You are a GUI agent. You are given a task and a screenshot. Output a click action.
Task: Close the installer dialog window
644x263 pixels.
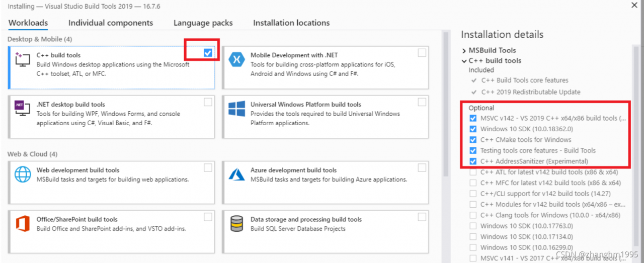tap(634, 5)
